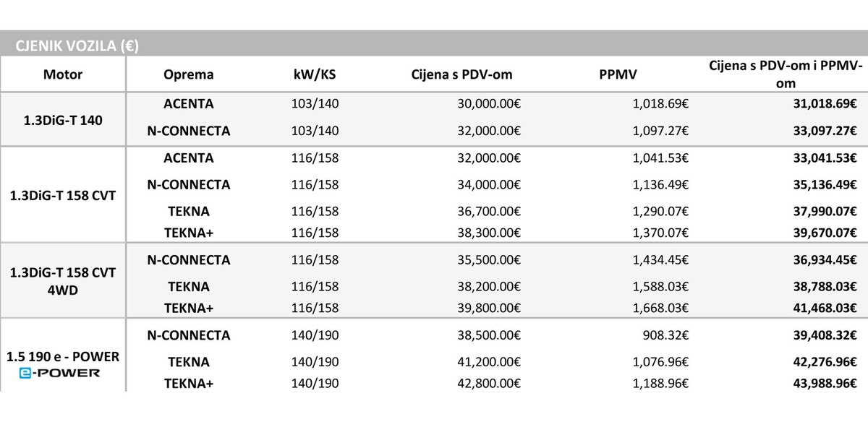Click the 1,668.03€ PPMV value
Viewport: 868px width, 427px height.
point(660,308)
